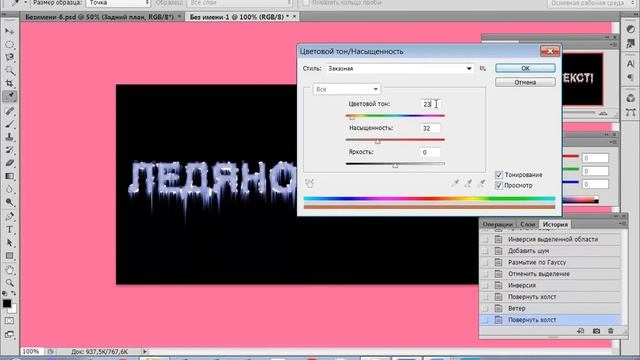Confirm with the OK button
Image resolution: width=640 pixels, height=360 pixels.
coord(525,68)
